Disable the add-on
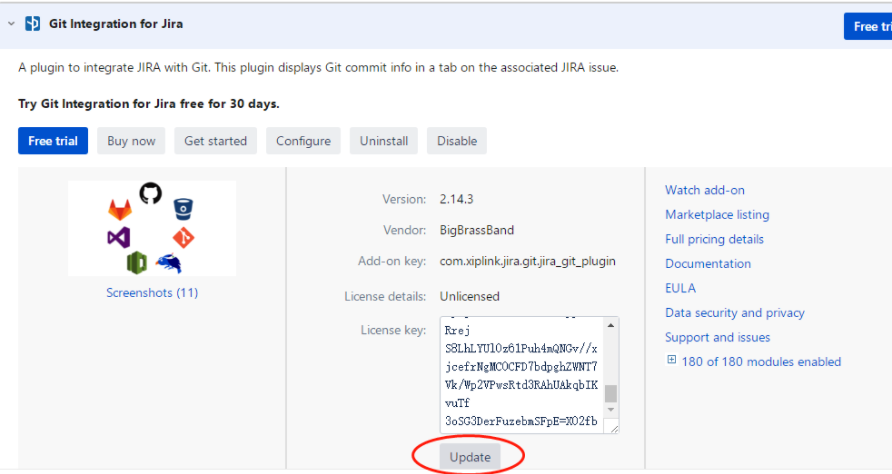The image size is (892, 474). [x=457, y=141]
